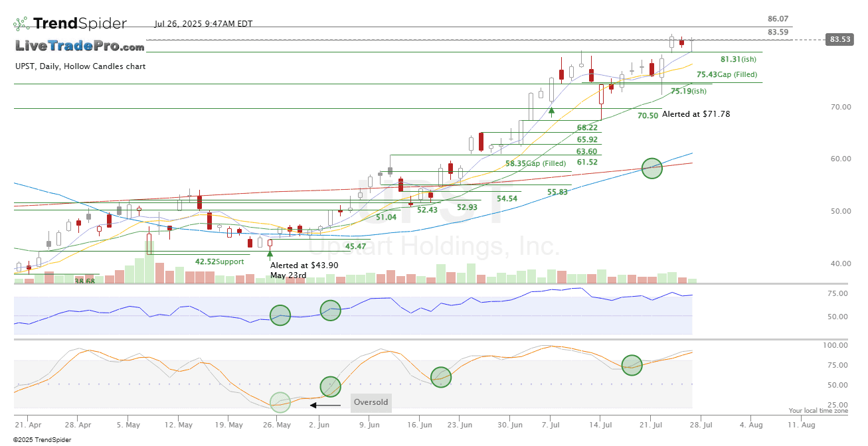Click the 'Alerted at $43.90' annotation
Image resolution: width=868 pixels, height=446 pixels.
pos(304,265)
